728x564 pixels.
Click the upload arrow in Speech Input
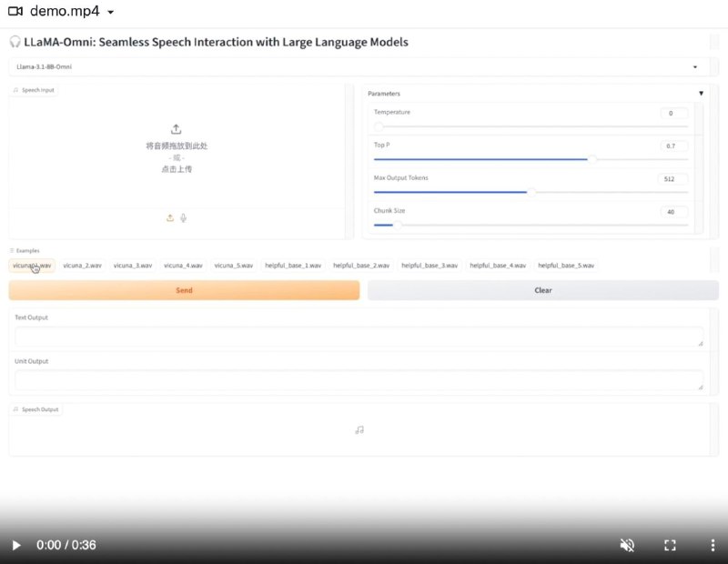click(176, 129)
